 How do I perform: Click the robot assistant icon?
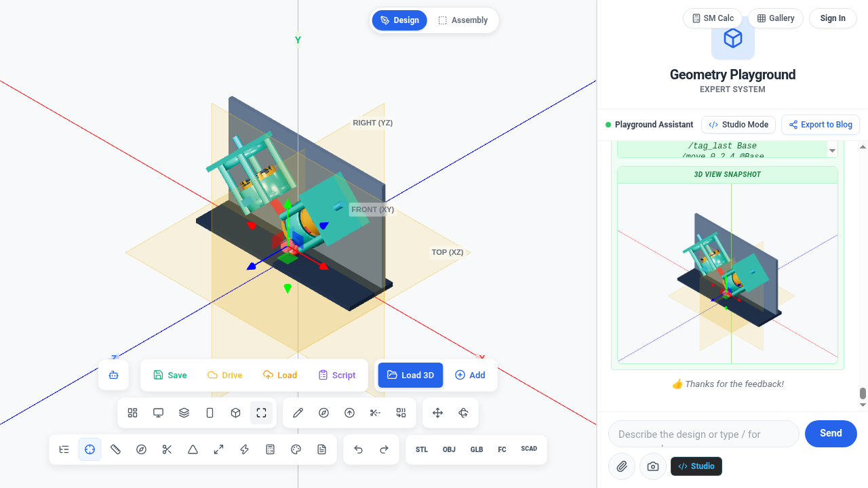(114, 375)
